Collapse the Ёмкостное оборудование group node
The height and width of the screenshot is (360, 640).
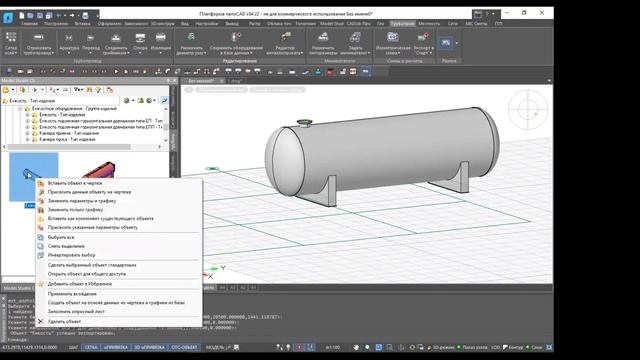pyautogui.click(x=20, y=109)
